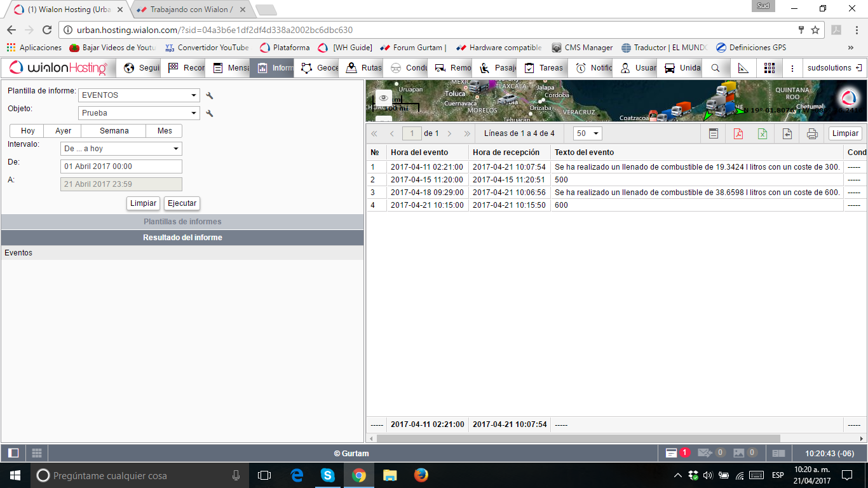Toggle map layer visibility eye icon
868x488 pixels.
383,97
